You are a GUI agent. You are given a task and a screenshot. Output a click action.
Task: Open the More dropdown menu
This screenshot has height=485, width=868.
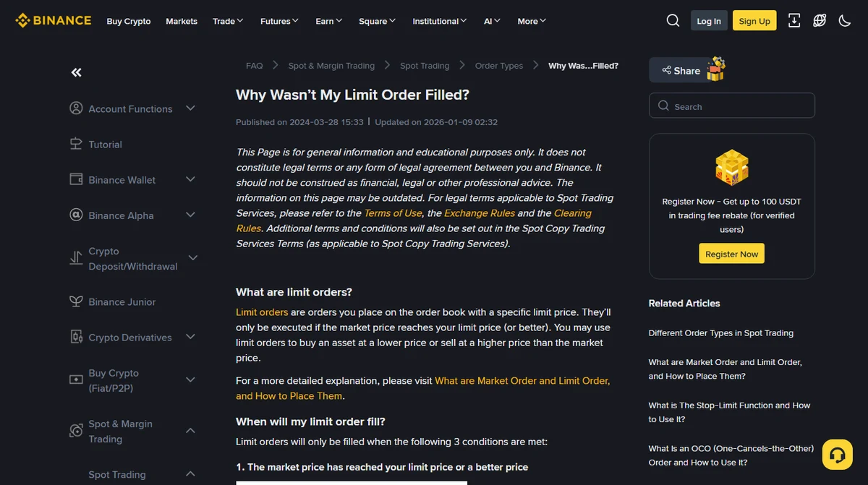(532, 21)
